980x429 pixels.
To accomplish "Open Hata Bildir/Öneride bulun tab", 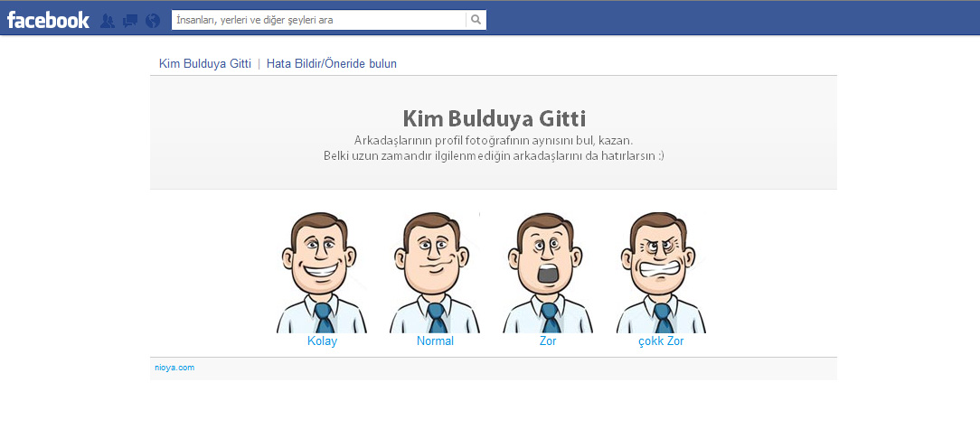I will pyautogui.click(x=331, y=64).
